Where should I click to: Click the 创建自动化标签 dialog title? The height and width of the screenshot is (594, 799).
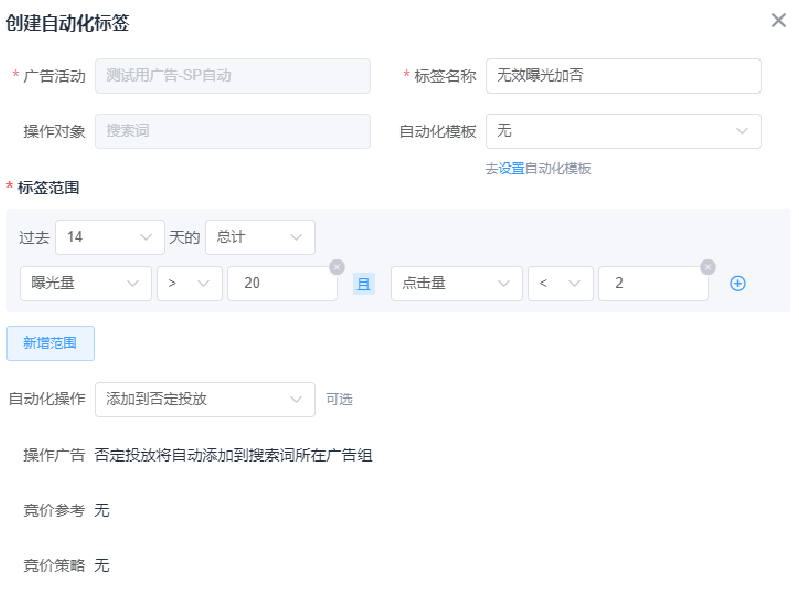click(x=67, y=23)
